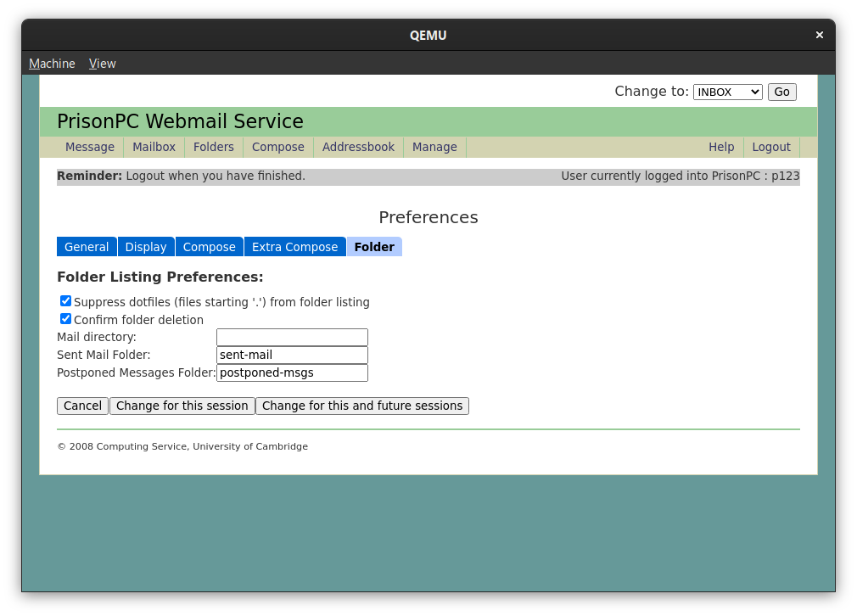Toggle the Confirm folder deletion checkbox
Viewport: 857px width, 616px height.
tap(65, 319)
